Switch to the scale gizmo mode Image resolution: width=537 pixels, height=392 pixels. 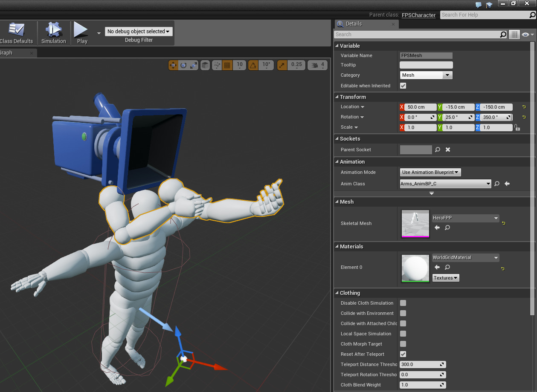coord(194,65)
